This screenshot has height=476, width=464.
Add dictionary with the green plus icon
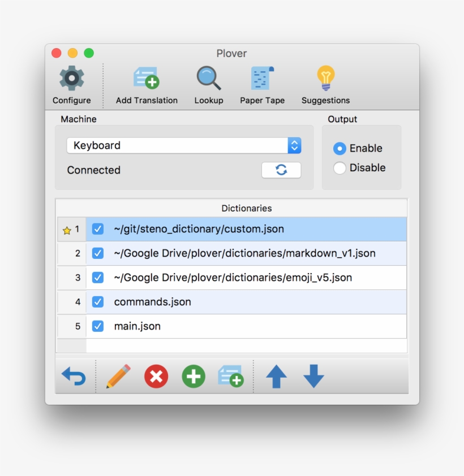tap(194, 377)
